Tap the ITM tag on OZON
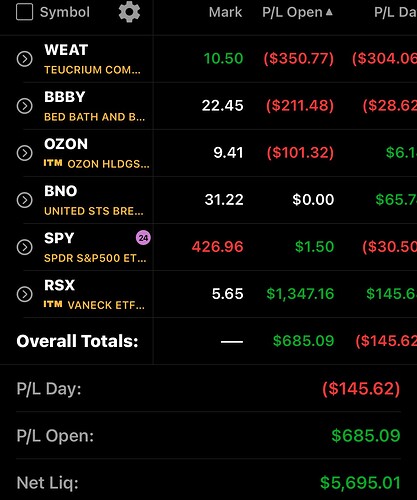The height and width of the screenshot is (500, 417). [x=53, y=163]
